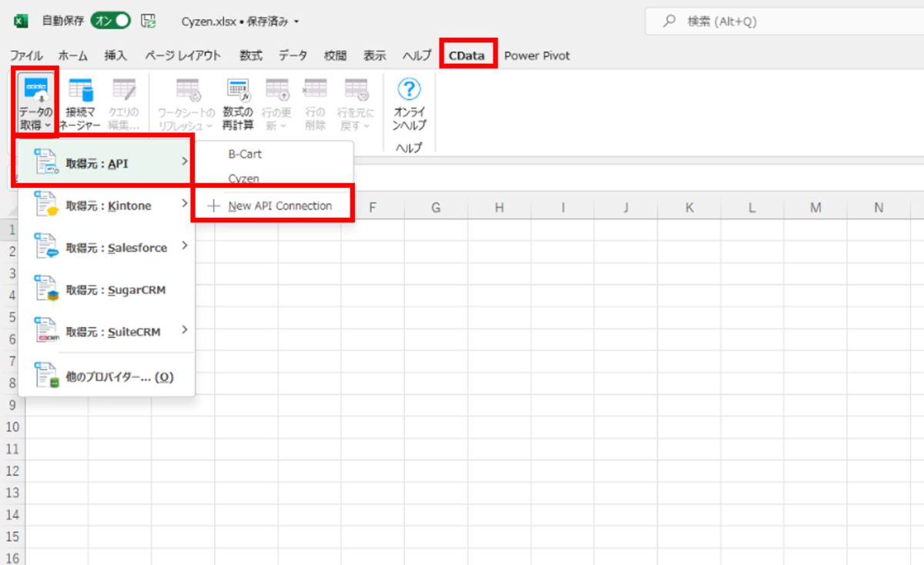Toggle the 自動保存 AutoSave switch
This screenshot has height=565, width=924.
[x=111, y=22]
